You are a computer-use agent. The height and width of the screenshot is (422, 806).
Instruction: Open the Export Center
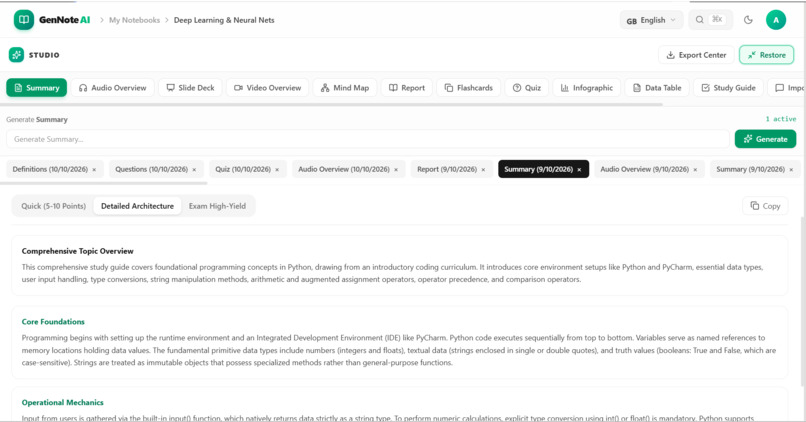pyautogui.click(x=696, y=55)
